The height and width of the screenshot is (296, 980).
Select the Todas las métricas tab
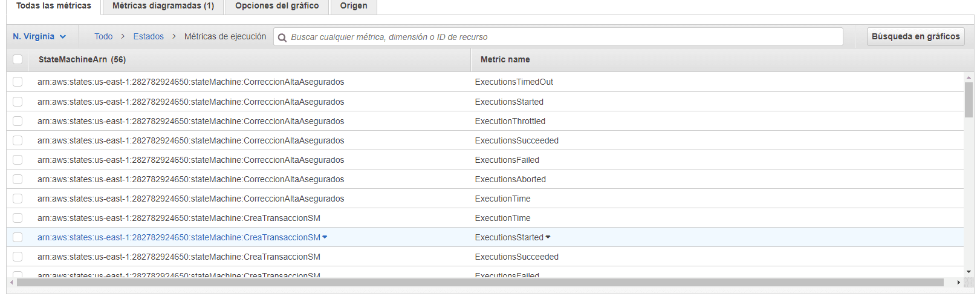click(x=54, y=6)
